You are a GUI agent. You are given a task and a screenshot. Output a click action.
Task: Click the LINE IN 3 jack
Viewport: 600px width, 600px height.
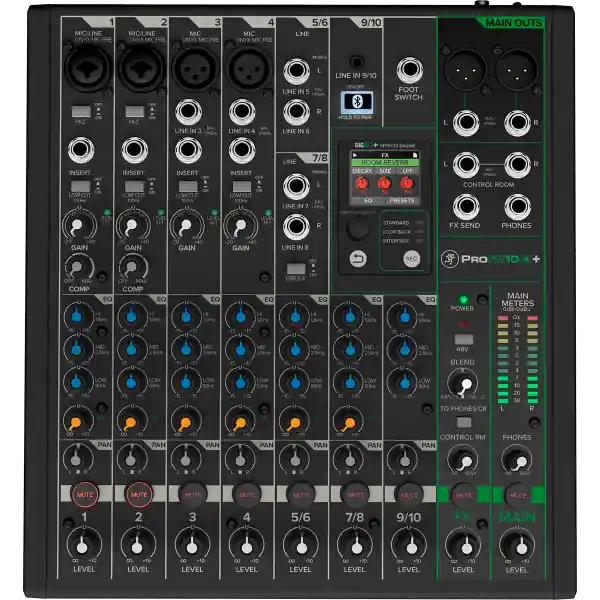coord(188,112)
